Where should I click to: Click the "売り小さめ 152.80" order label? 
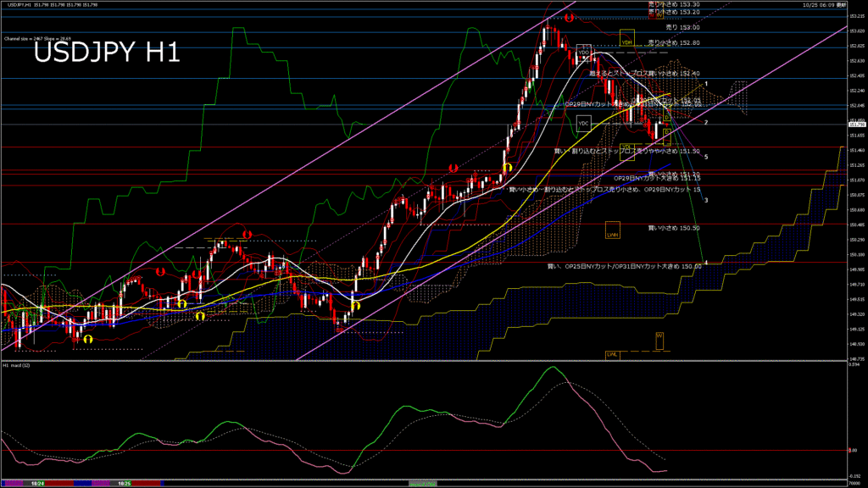click(674, 42)
